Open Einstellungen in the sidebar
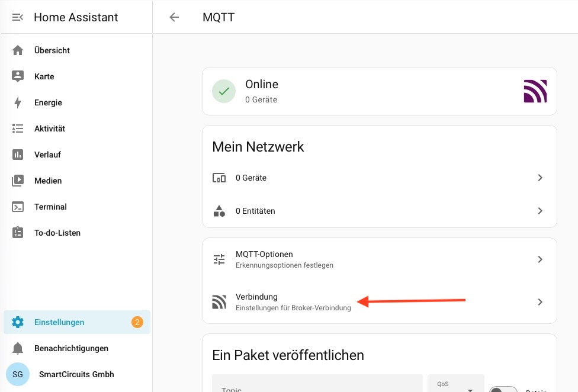This screenshot has height=392, width=578. point(76,322)
